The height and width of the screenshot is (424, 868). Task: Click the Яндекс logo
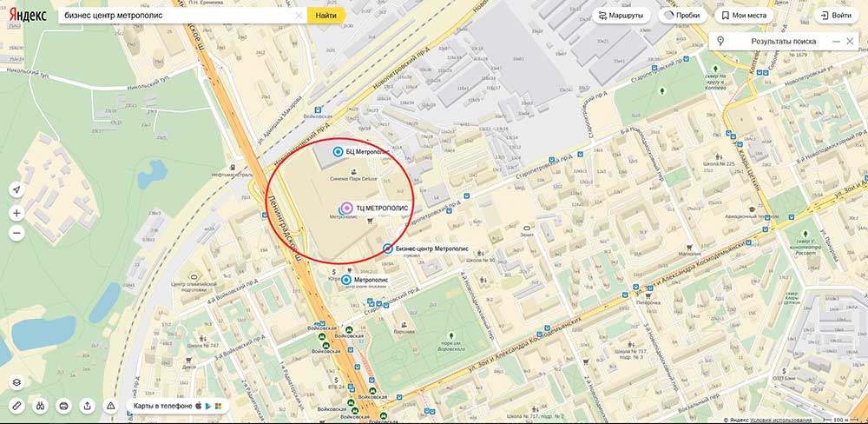(27, 15)
